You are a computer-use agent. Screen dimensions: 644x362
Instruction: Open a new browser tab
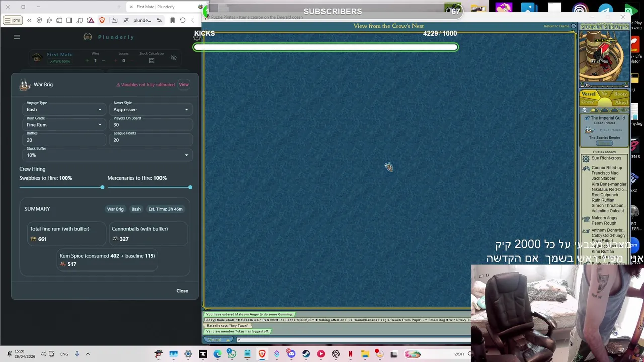(x=119, y=7)
